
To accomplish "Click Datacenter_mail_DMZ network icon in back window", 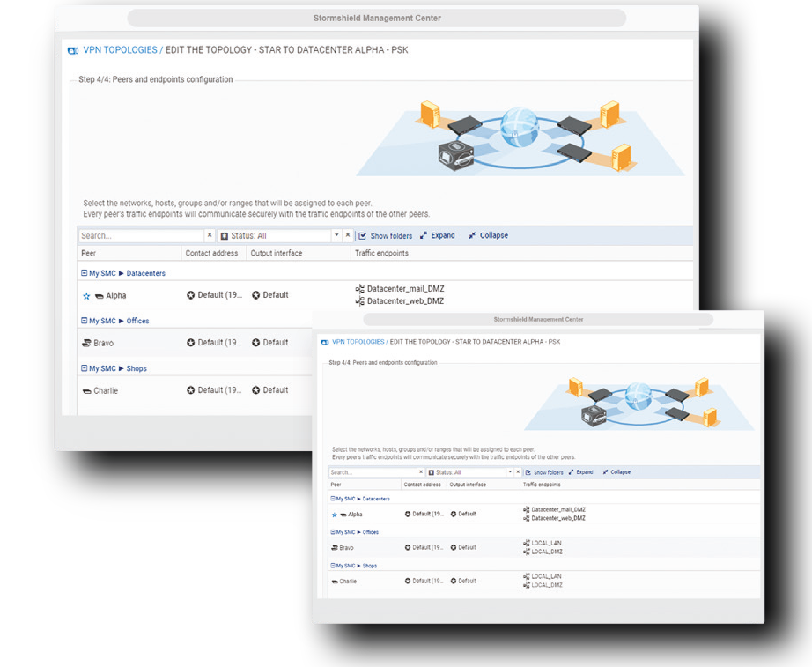I will [359, 289].
